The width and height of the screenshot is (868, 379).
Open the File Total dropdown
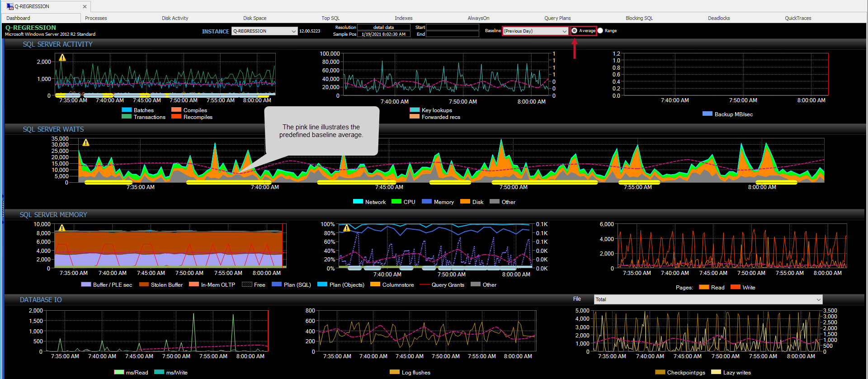(708, 299)
